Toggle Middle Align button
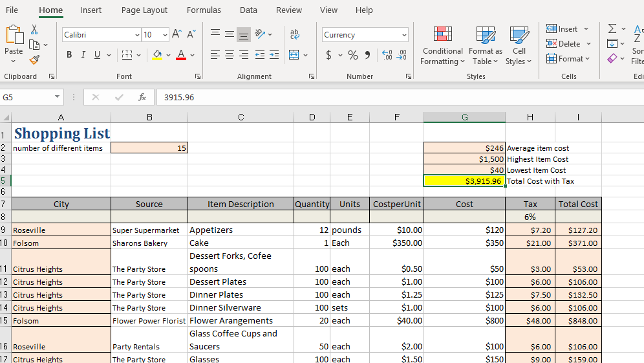The height and width of the screenshot is (363, 644). 230,34
